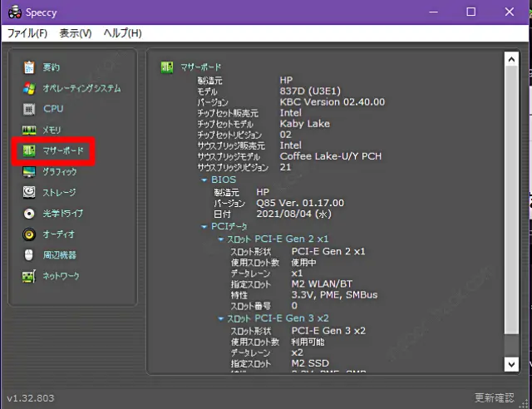
Task: Click the M2 SSD slot value
Action: tap(310, 363)
